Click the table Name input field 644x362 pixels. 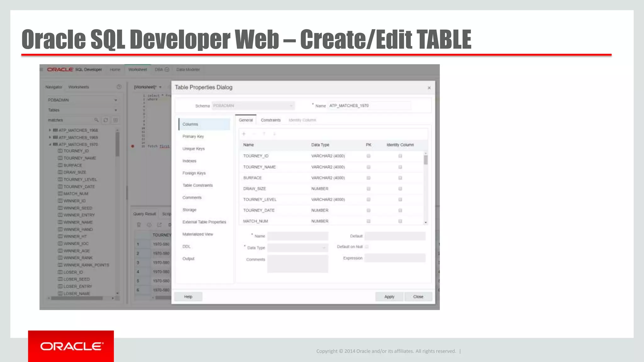point(369,106)
